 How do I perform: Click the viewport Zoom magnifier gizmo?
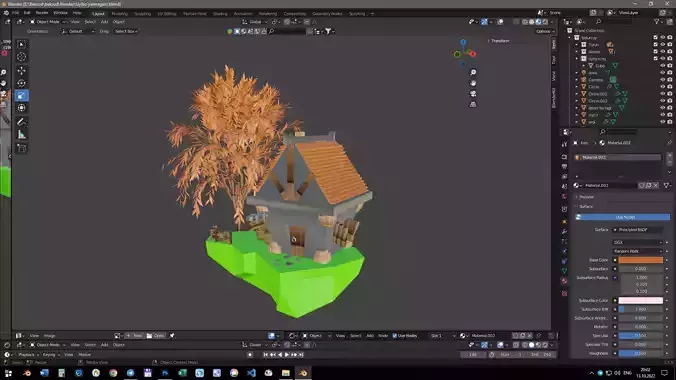click(473, 72)
